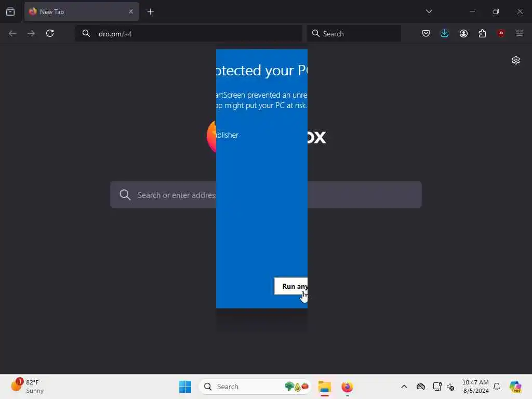Open the Firefox application hamburger menu
The width and height of the screenshot is (532, 399).
point(520,33)
